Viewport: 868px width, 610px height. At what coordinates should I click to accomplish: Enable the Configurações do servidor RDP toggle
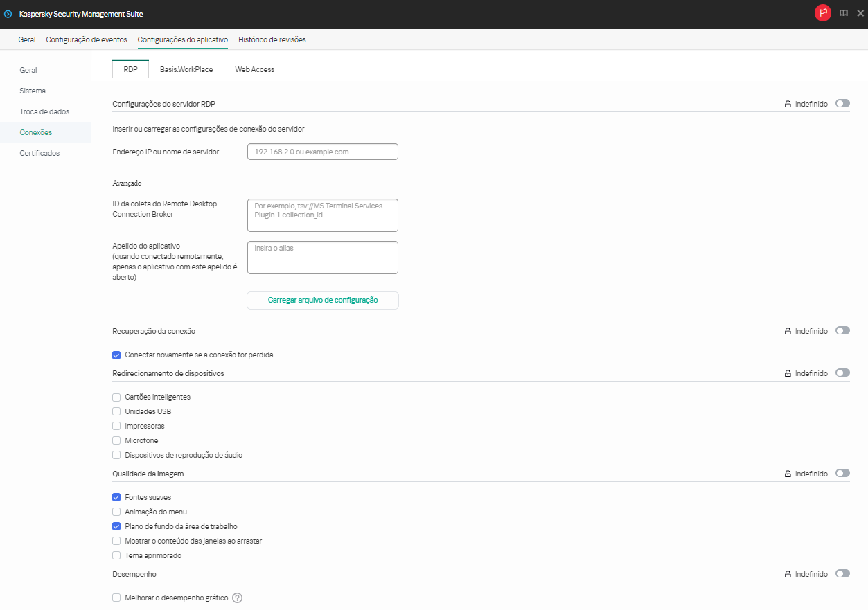(842, 102)
